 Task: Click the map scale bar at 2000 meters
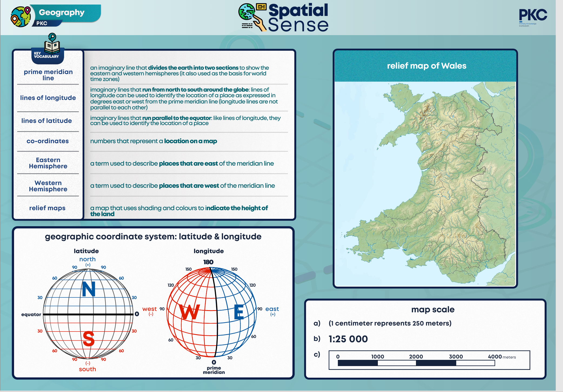pyautogui.click(x=416, y=363)
